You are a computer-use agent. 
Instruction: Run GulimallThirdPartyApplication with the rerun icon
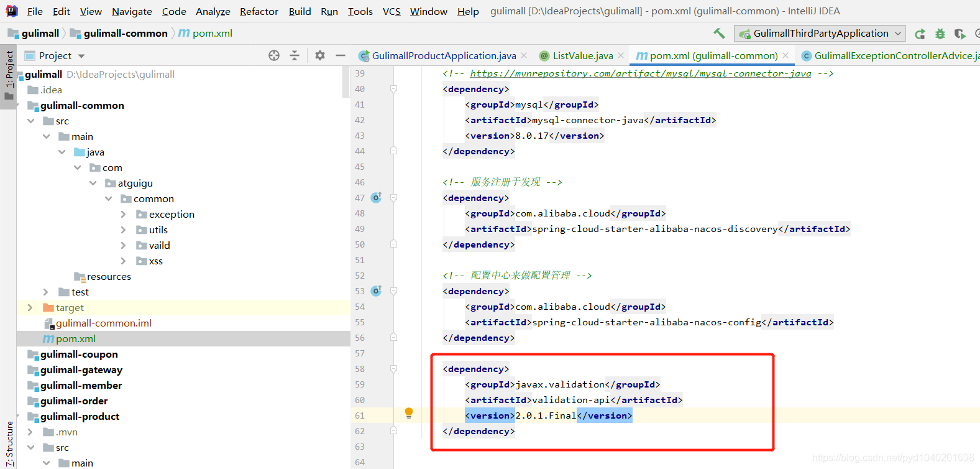pos(920,34)
